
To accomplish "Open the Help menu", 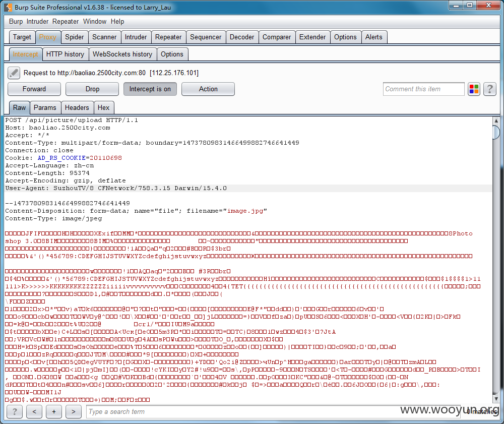I will point(117,22).
